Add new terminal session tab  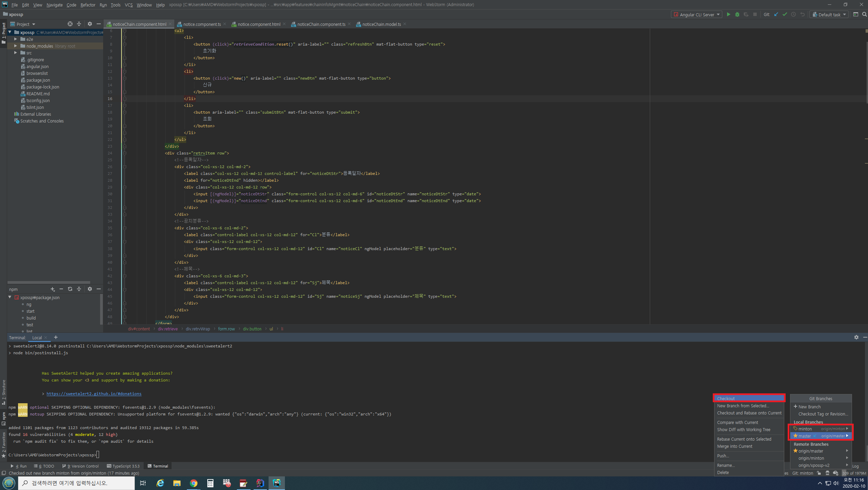(x=56, y=337)
